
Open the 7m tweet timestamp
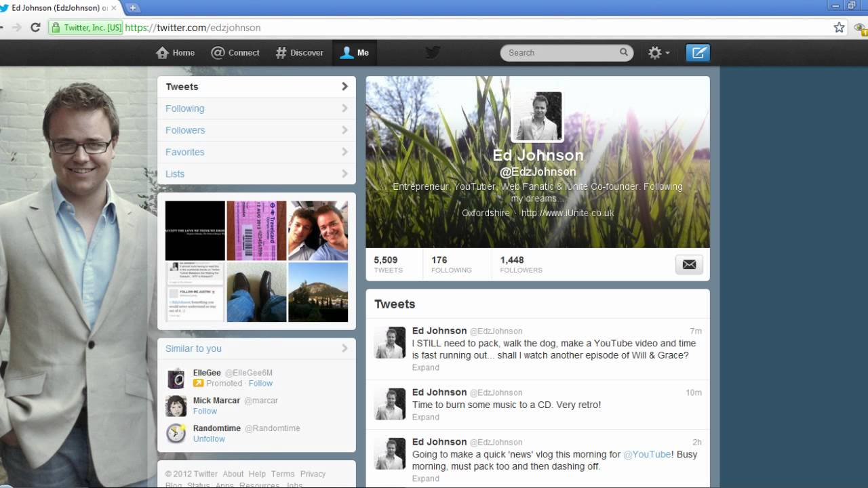pyautogui.click(x=696, y=331)
